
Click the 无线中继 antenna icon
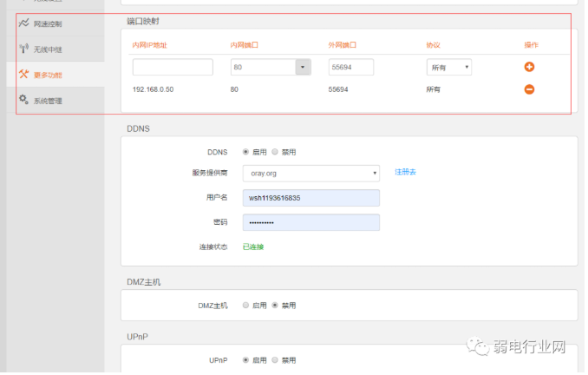23,49
